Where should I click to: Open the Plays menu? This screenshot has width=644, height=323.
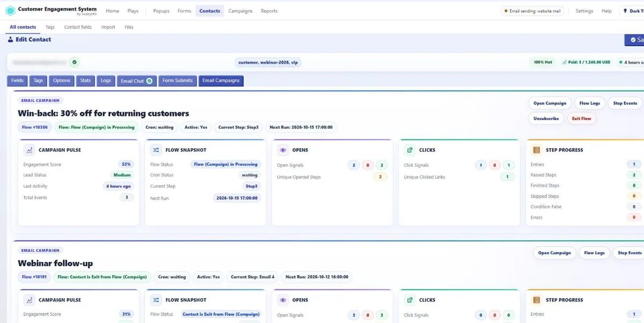pyautogui.click(x=133, y=11)
